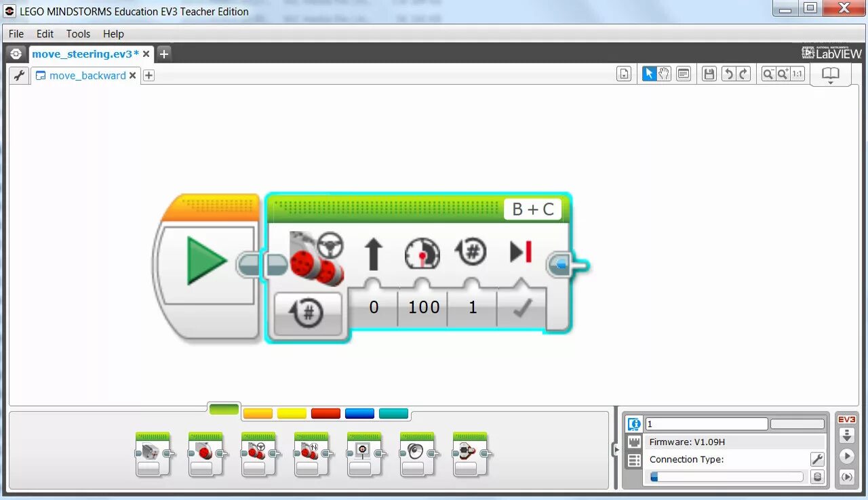The image size is (868, 500).
Task: Edit the rotations value 1
Action: click(x=473, y=308)
